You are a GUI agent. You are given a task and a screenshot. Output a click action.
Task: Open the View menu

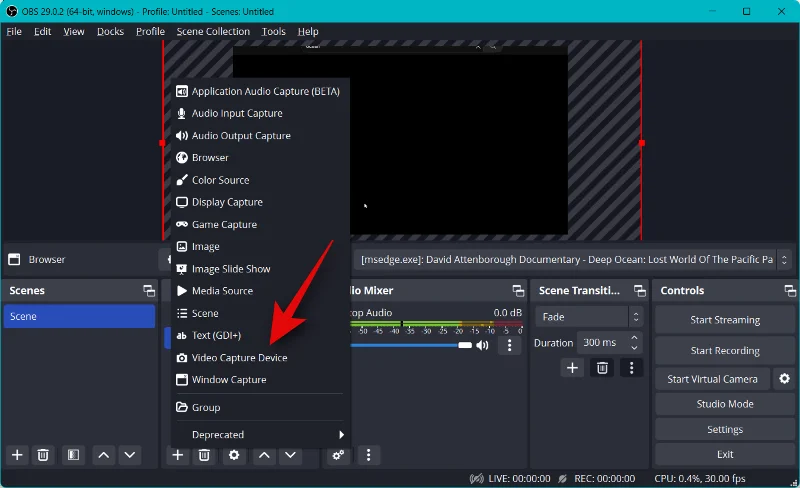[74, 32]
